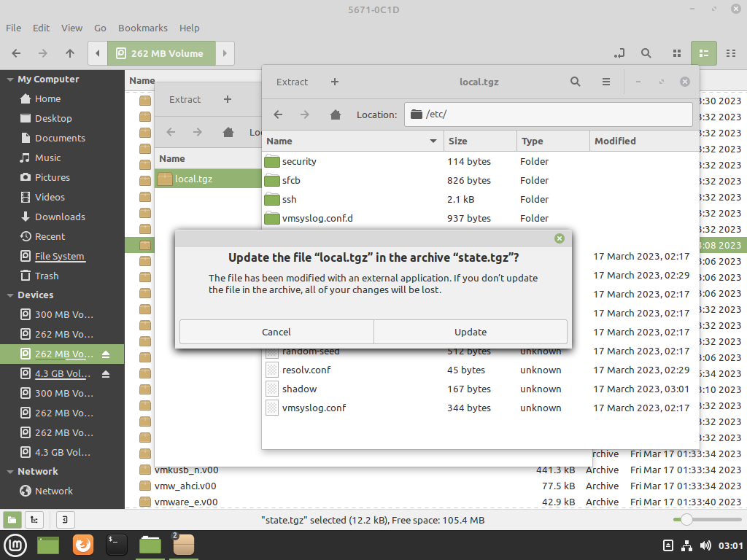
Task: Sort by Type column header
Action: coord(553,141)
